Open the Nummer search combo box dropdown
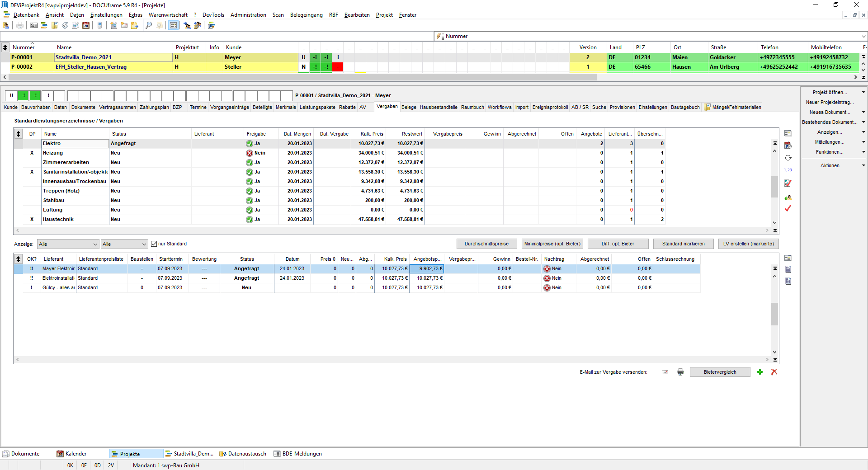 pyautogui.click(x=863, y=36)
